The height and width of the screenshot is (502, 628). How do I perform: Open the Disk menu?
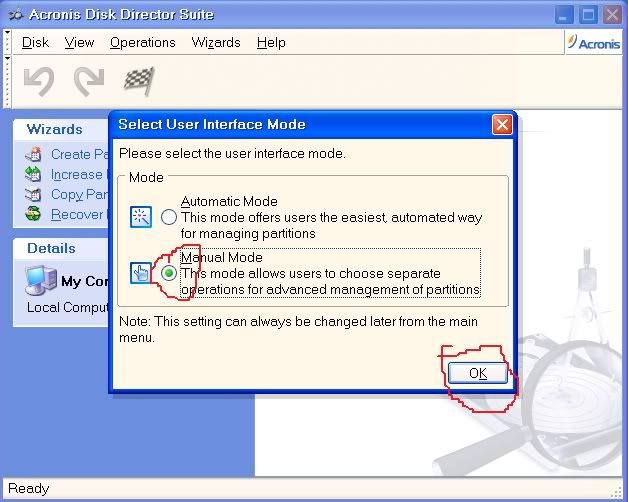35,42
